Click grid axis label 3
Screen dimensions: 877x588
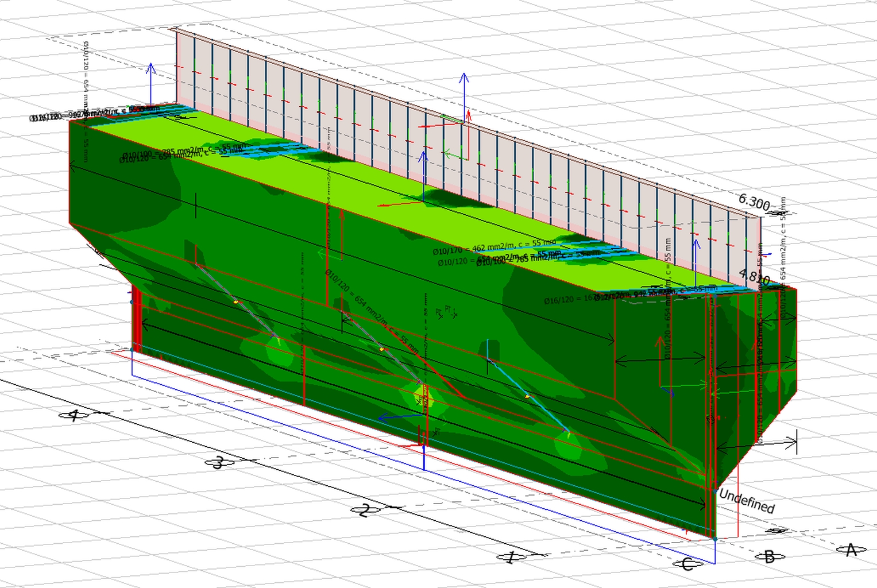click(x=218, y=463)
